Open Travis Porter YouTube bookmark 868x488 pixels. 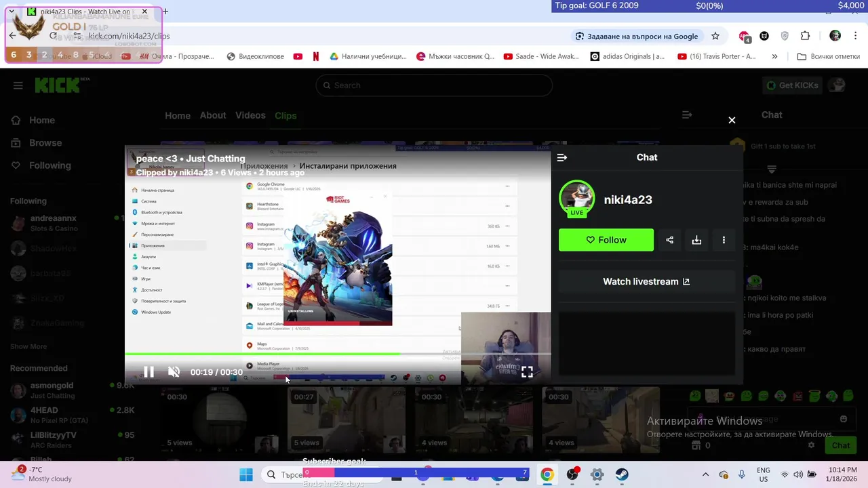click(x=716, y=56)
